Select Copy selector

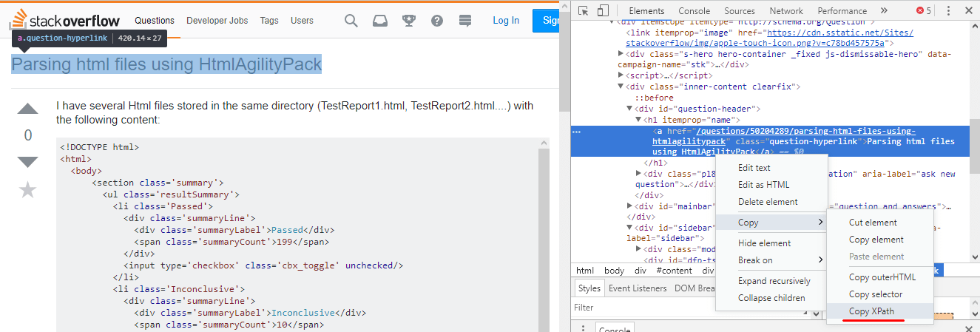point(876,294)
